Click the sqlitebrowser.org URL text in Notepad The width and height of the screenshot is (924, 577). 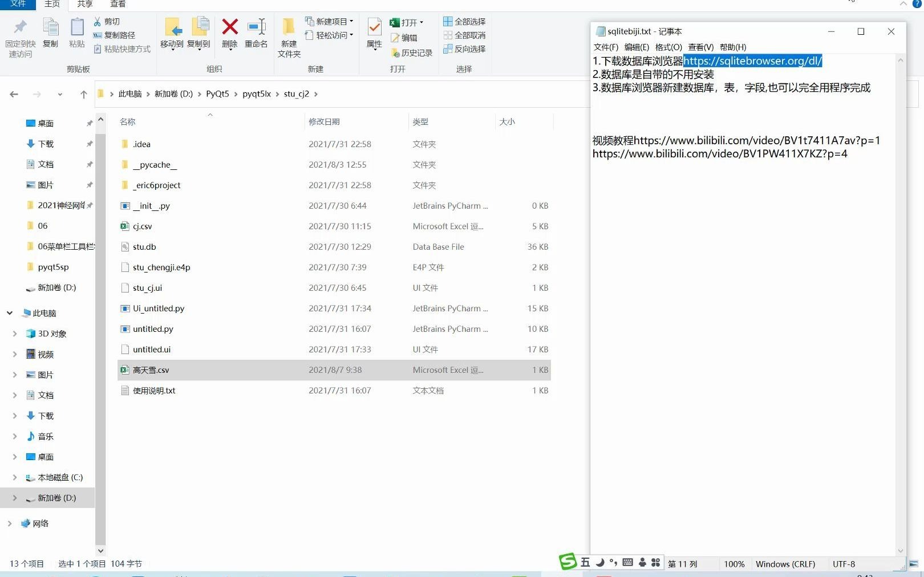coord(752,61)
